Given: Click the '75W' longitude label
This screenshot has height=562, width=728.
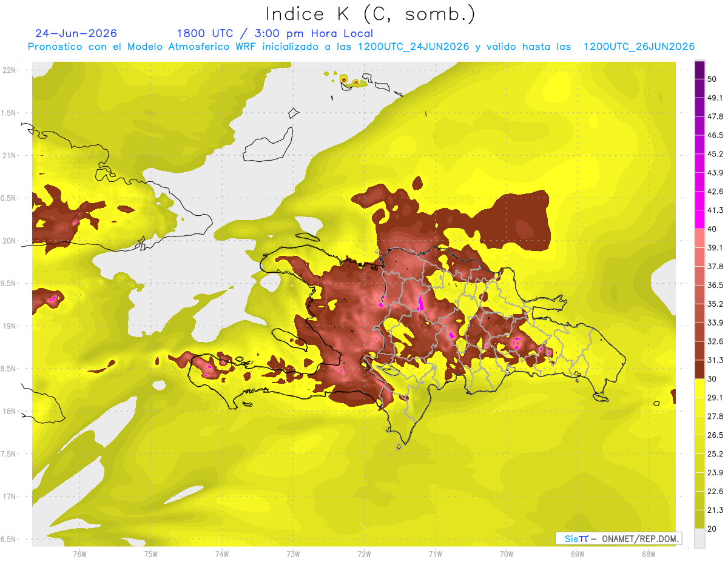Looking at the screenshot, I should click(x=151, y=554).
